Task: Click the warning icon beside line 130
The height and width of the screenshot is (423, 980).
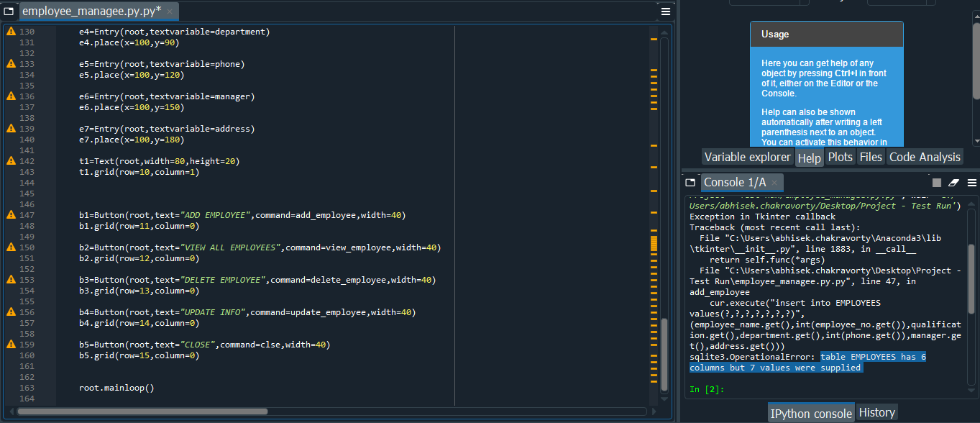Action: [10, 31]
